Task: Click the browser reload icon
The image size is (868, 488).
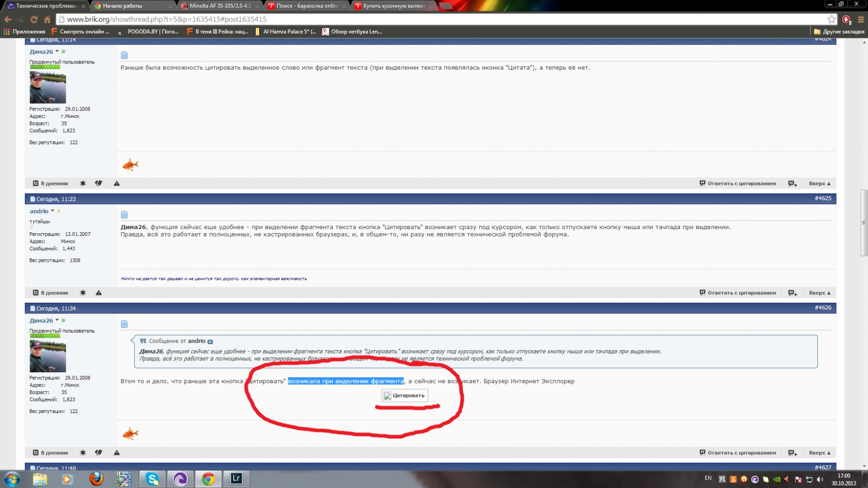Action: (34, 19)
